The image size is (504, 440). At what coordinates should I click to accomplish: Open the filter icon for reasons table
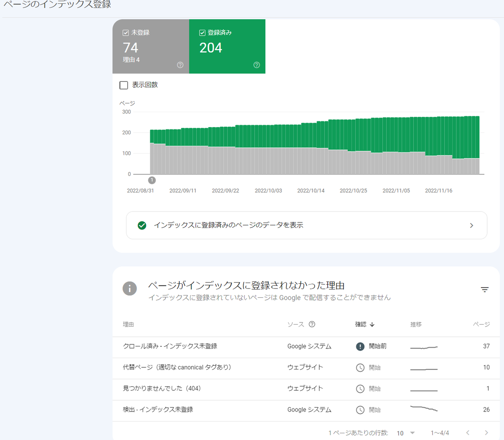tap(485, 290)
